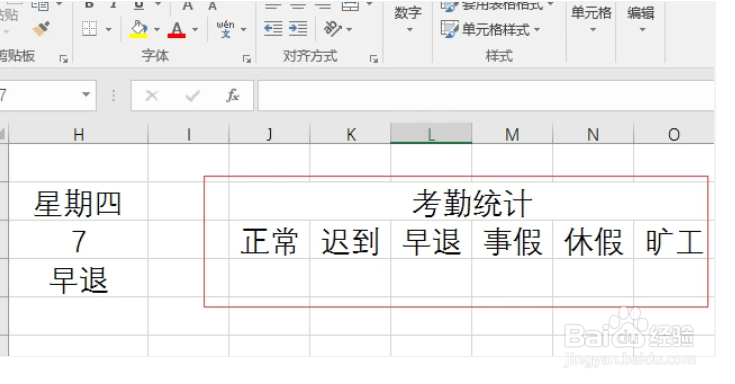Select the merged 考勤统计 title cell
This screenshot has height=384, width=735.
(x=472, y=201)
